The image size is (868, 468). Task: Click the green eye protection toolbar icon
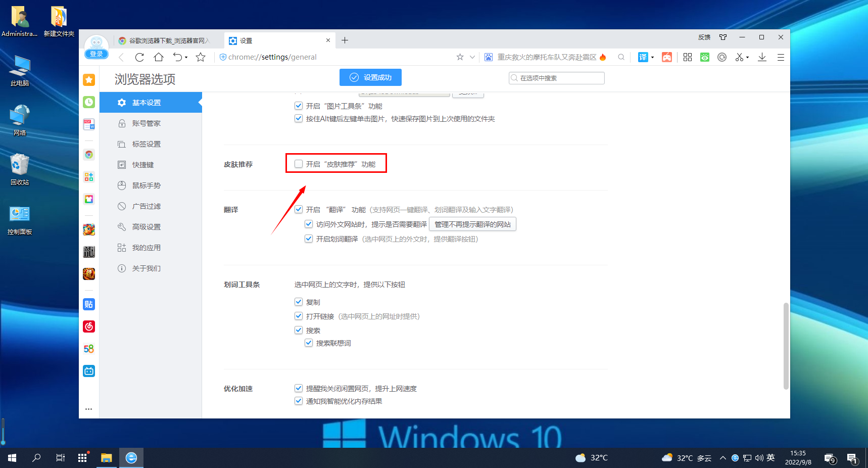click(705, 57)
